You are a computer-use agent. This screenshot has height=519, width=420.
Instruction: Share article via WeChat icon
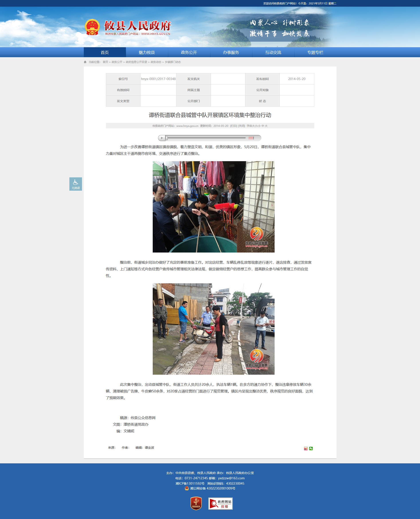[x=311, y=448]
